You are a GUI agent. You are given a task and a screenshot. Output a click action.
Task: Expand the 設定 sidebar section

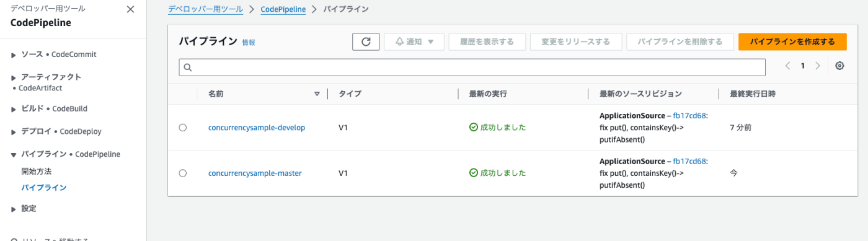click(x=24, y=209)
